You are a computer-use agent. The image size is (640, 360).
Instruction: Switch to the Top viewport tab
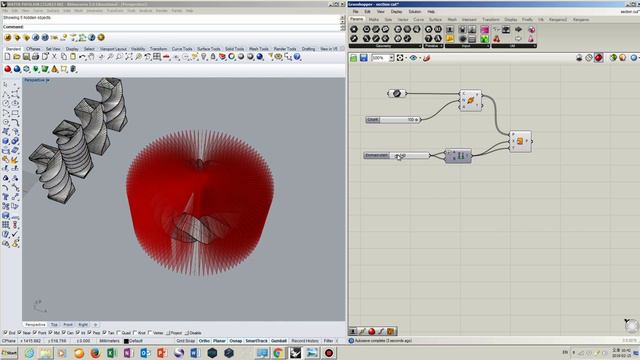54,325
